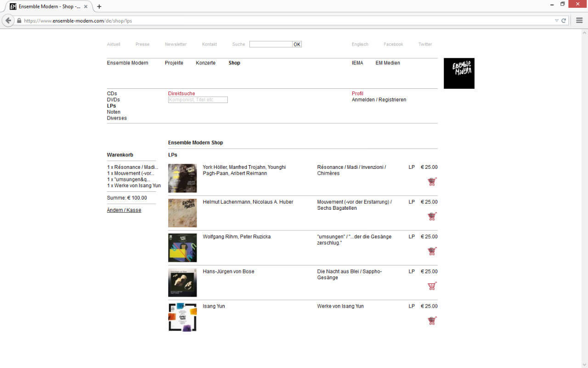Image resolution: width=588 pixels, height=368 pixels.
Task: Open Hans-Jürgen von Bose album cover
Action: point(182,282)
